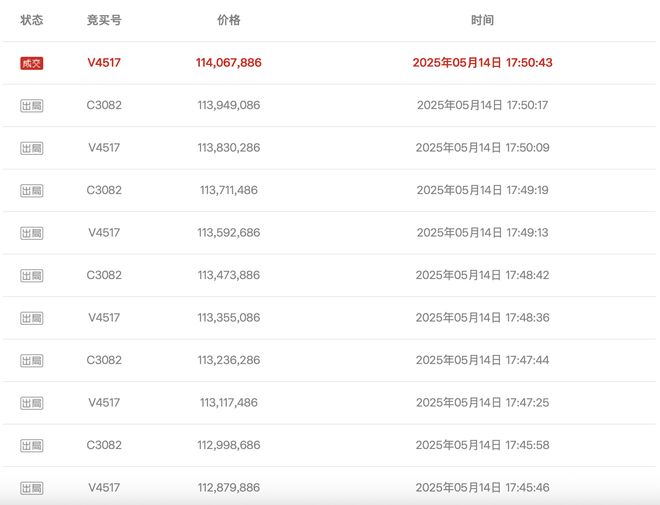This screenshot has height=505, width=660.
Task: Click the red 成交 status badge
Action: tap(32, 63)
